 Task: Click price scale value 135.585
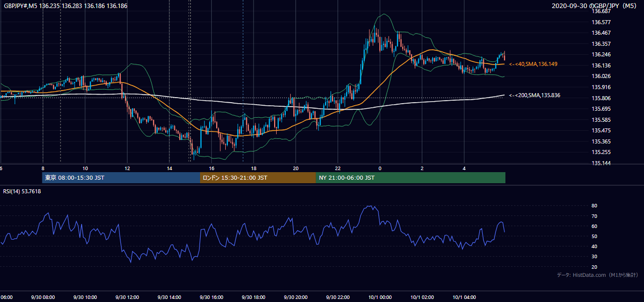[601, 120]
